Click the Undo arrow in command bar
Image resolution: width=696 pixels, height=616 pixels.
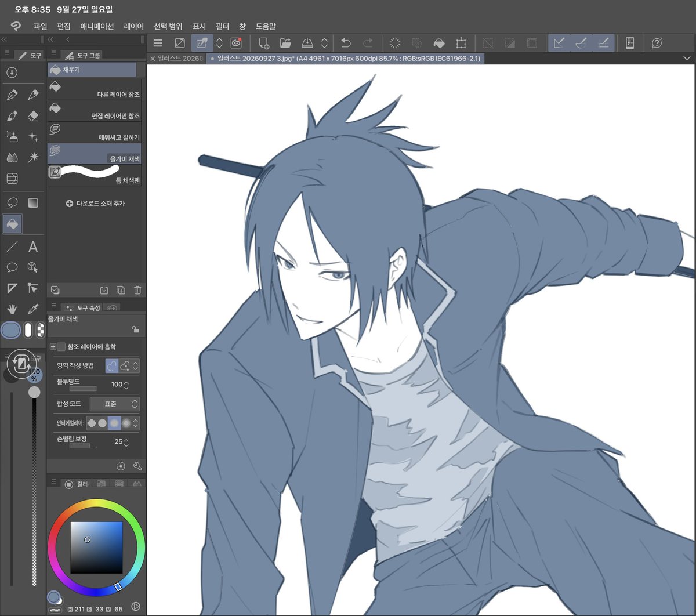(x=346, y=43)
